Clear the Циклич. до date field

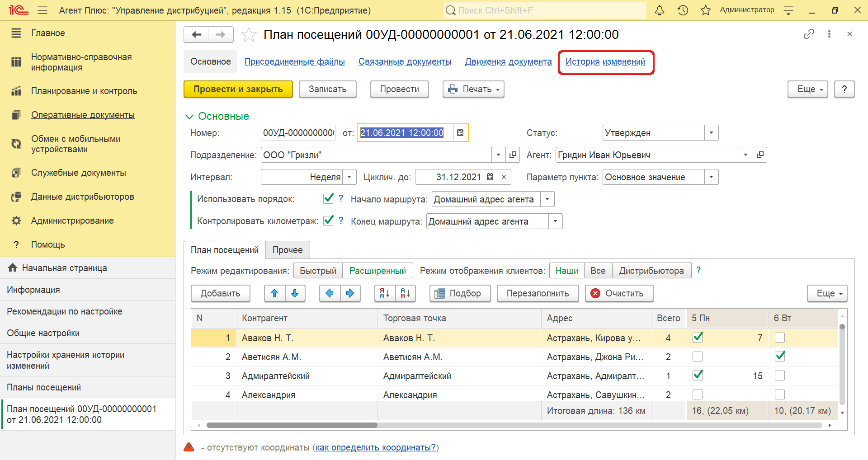click(504, 177)
